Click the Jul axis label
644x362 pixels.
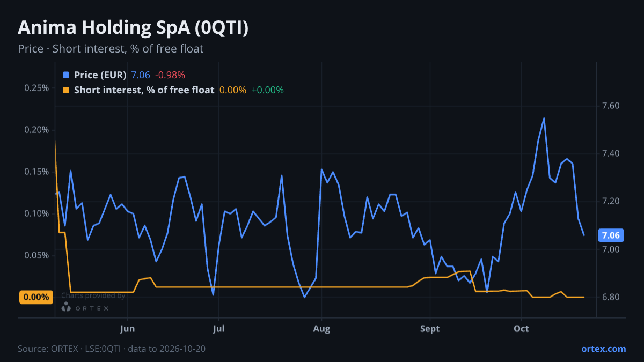tap(218, 328)
